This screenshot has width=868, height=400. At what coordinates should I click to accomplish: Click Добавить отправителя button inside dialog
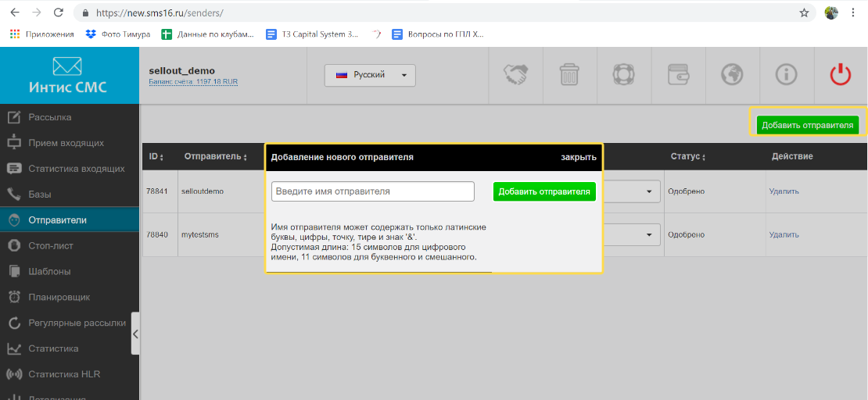(x=544, y=191)
